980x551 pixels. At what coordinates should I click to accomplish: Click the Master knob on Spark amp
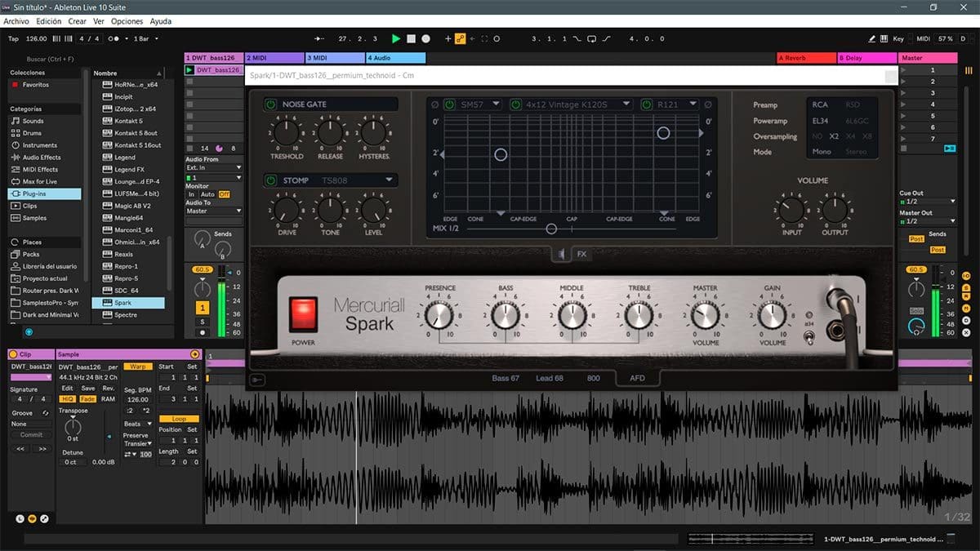tap(705, 314)
